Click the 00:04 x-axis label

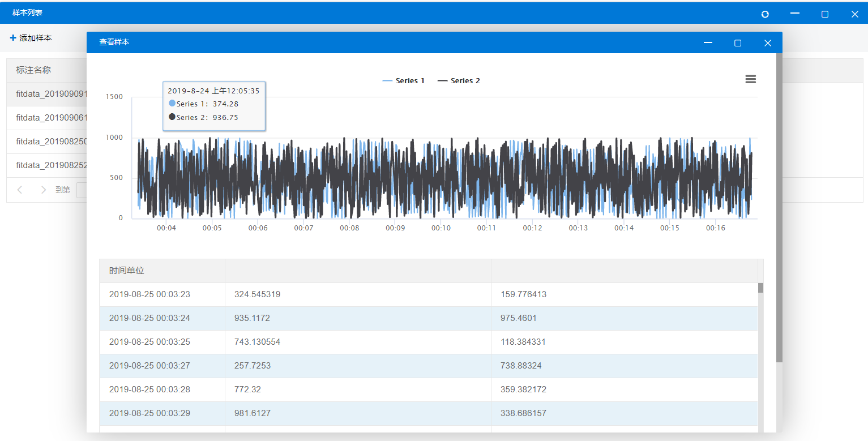coord(166,228)
